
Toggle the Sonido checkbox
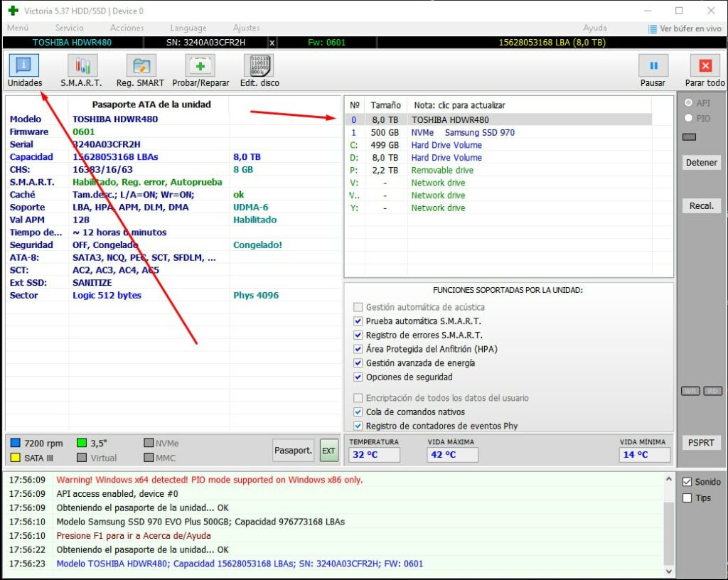[x=687, y=482]
